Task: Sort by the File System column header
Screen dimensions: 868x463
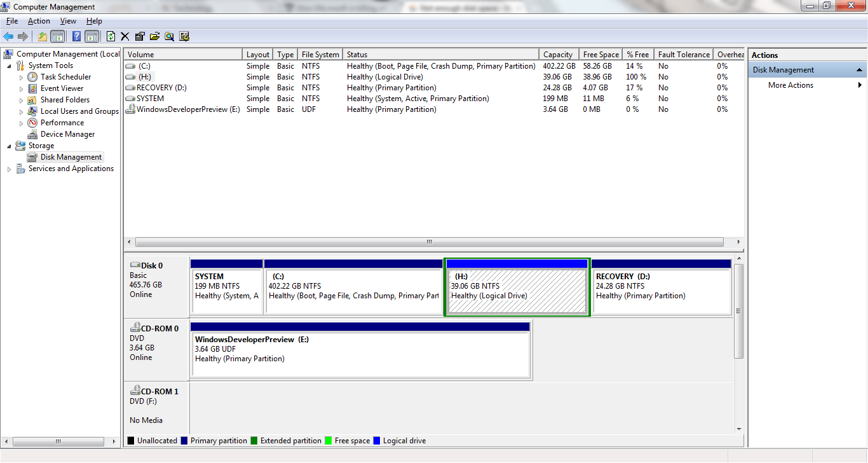Action: (321, 55)
